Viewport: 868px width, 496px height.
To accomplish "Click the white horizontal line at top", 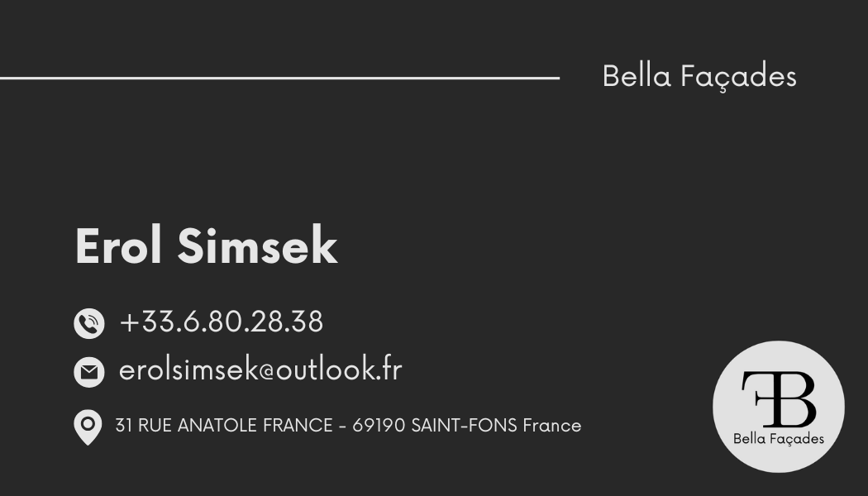I will tap(279, 78).
